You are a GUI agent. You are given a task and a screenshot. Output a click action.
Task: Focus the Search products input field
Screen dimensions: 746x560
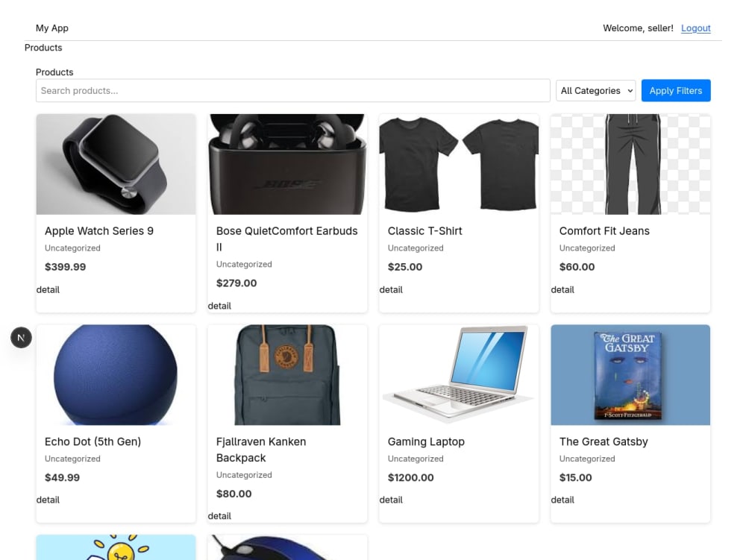(x=292, y=90)
